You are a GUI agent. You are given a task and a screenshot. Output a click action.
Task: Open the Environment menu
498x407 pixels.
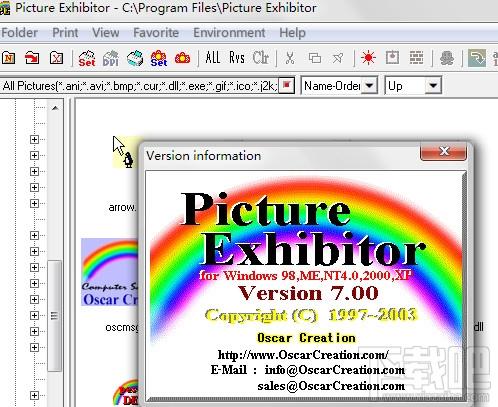[229, 33]
